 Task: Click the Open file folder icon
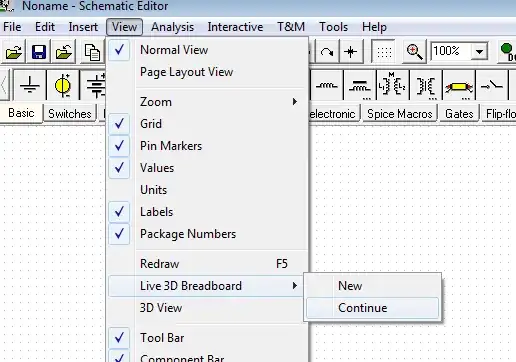pos(14,52)
